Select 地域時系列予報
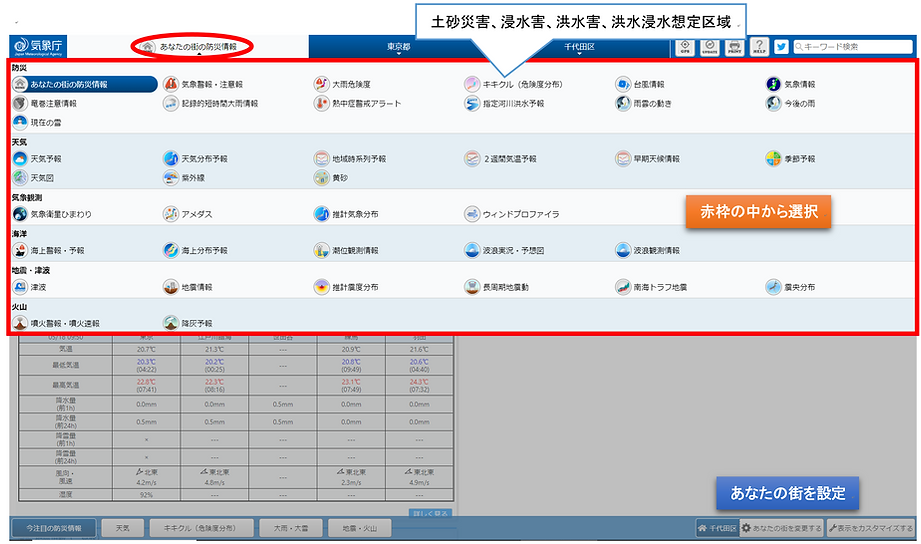921x544 pixels. point(350,159)
